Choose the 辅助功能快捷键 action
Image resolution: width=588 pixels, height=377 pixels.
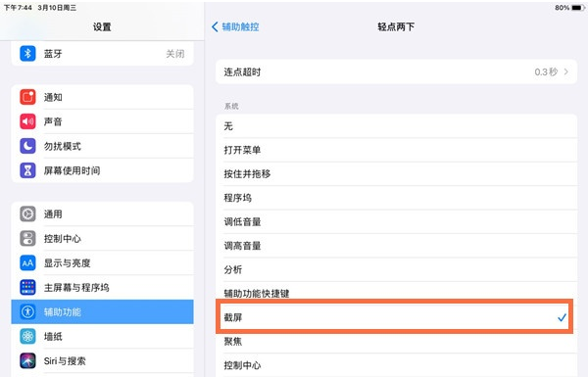[x=396, y=294]
